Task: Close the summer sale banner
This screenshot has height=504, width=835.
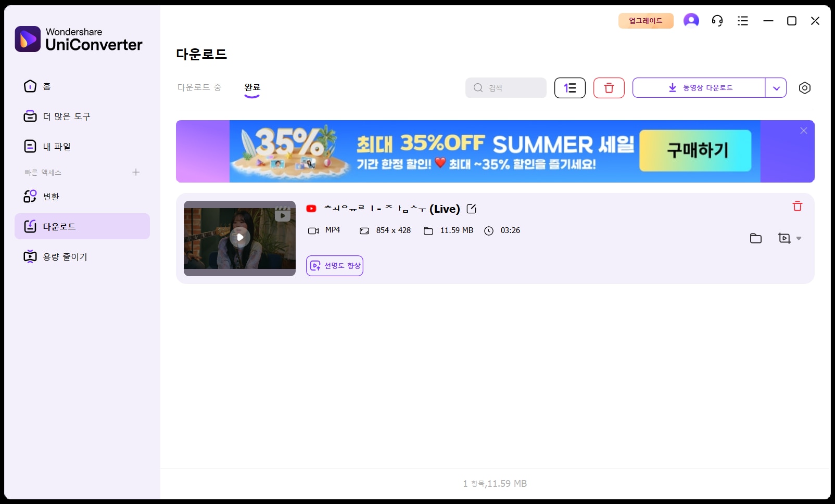Action: pos(804,131)
